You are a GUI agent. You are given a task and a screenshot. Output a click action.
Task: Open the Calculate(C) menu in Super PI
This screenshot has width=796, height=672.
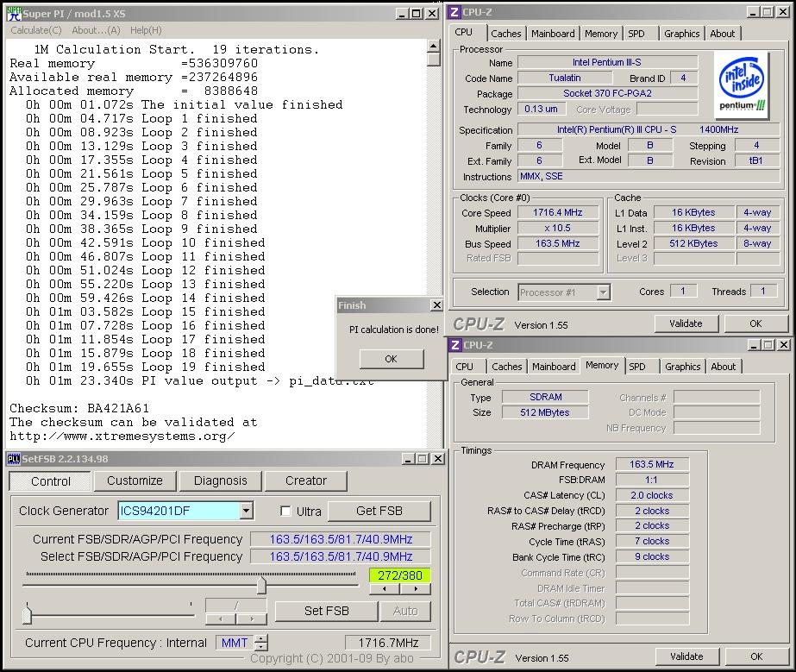point(36,30)
